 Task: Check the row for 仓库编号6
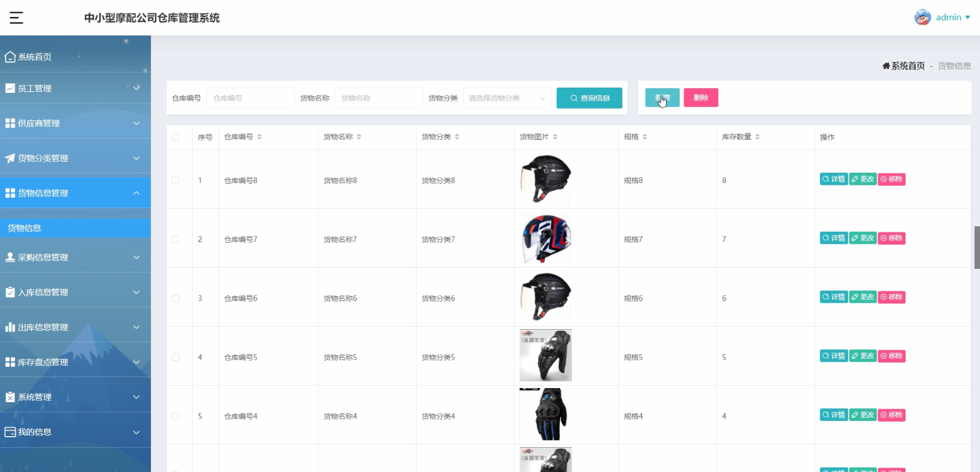(175, 298)
